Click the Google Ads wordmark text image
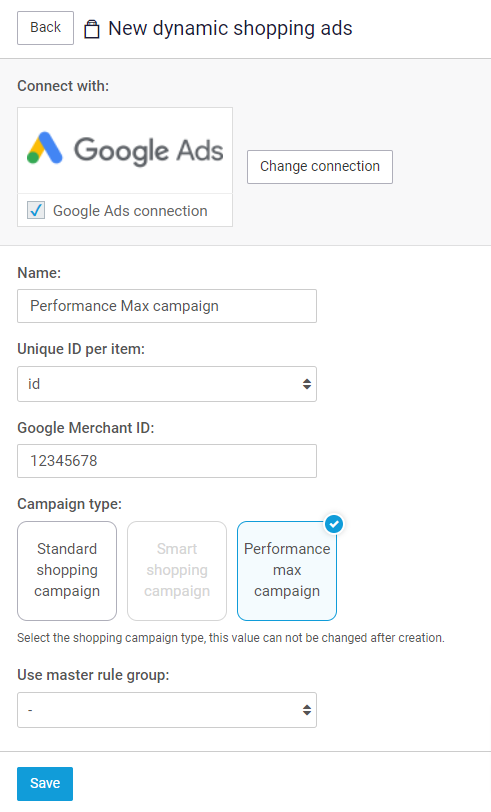The image size is (491, 812). (149, 150)
